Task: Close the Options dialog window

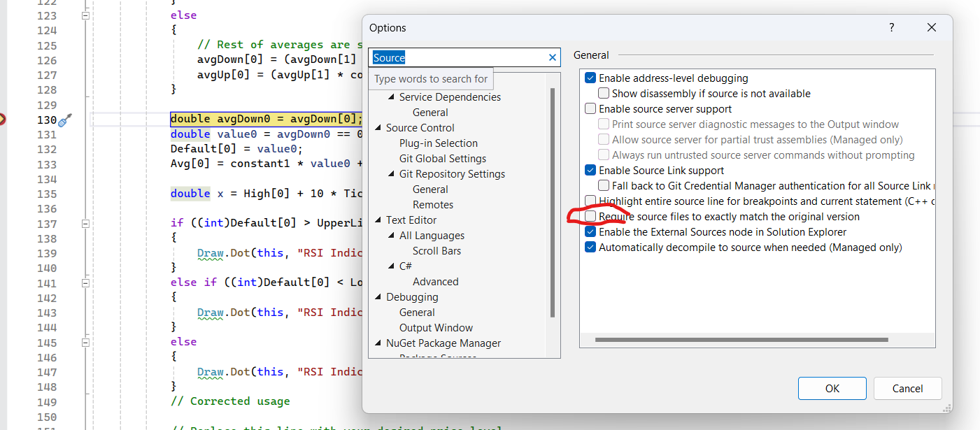Action: pos(932,27)
